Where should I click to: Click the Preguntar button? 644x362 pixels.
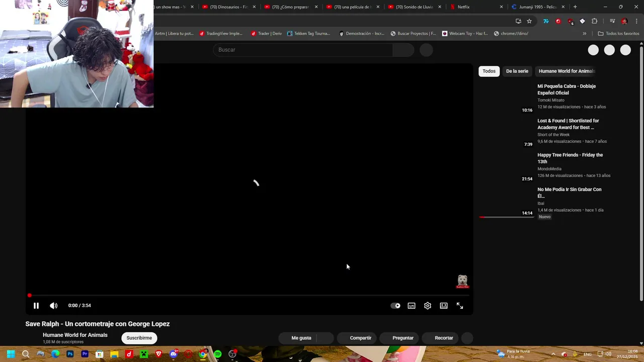tap(398, 338)
